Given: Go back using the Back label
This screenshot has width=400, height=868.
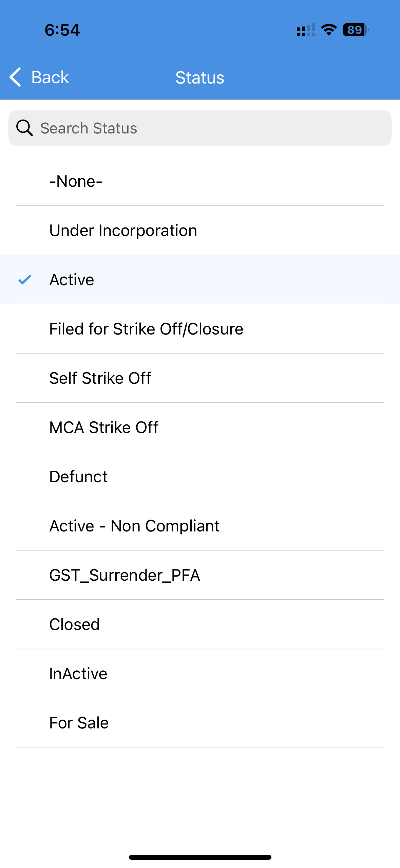Looking at the screenshot, I should (x=50, y=77).
